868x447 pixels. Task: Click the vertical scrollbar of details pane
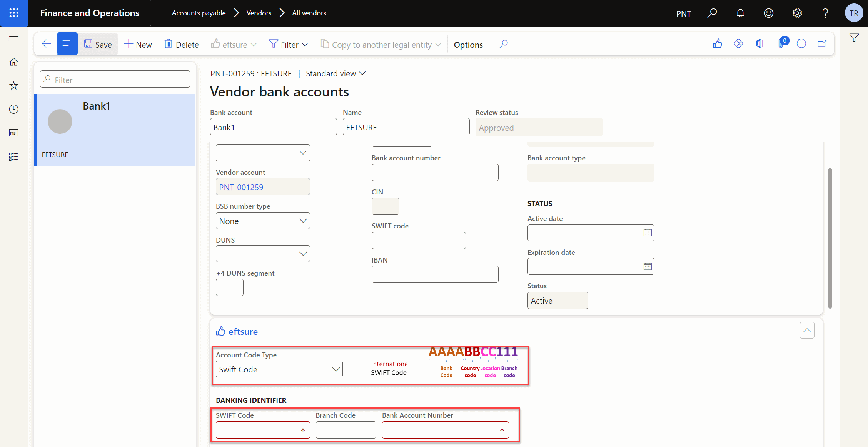click(x=830, y=238)
